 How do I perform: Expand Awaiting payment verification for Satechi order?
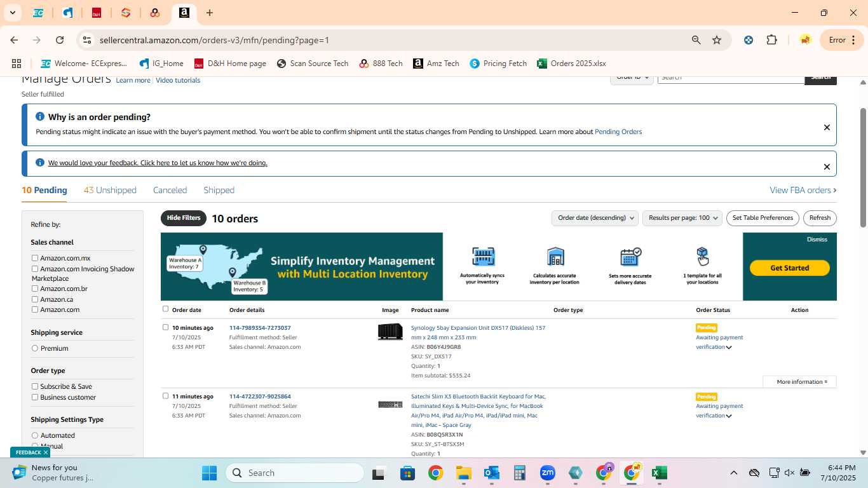click(x=719, y=410)
